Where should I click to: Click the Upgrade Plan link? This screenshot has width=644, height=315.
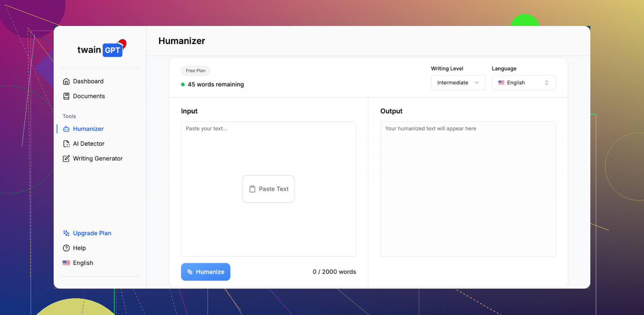92,233
